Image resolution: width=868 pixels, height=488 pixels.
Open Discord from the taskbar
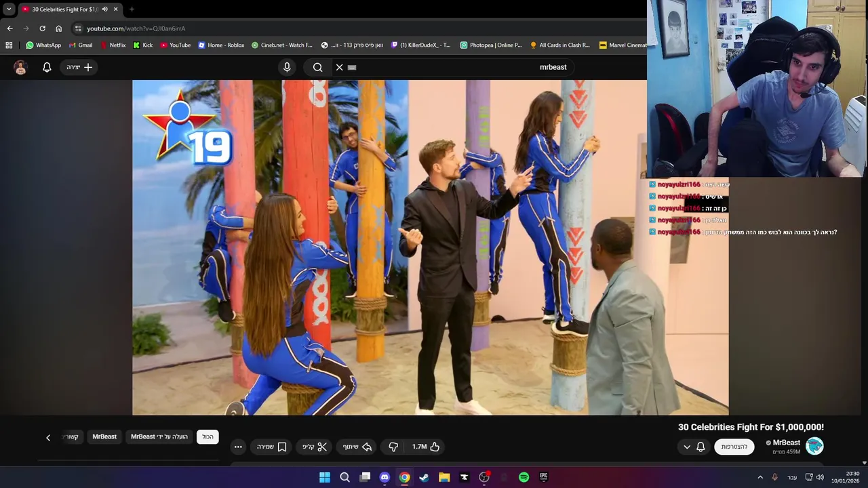pyautogui.click(x=384, y=477)
